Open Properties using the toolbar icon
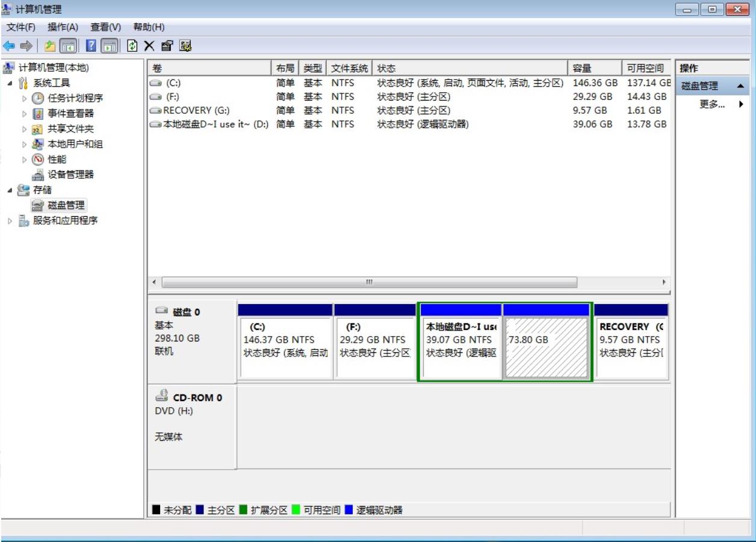756x542 pixels. pyautogui.click(x=167, y=46)
